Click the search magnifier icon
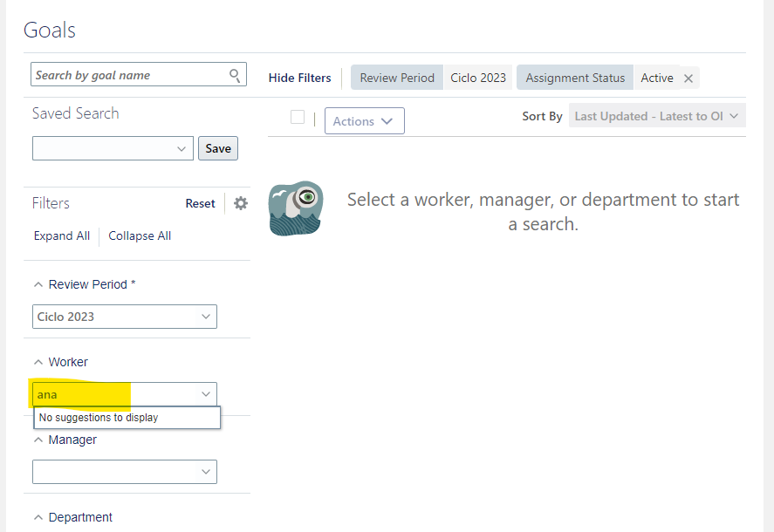The image size is (774, 532). point(235,75)
